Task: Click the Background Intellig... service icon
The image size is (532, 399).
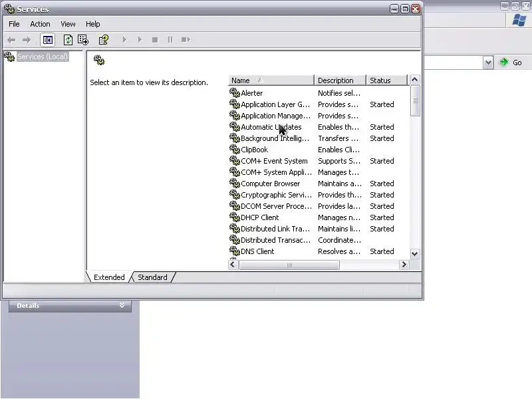Action: (x=235, y=138)
